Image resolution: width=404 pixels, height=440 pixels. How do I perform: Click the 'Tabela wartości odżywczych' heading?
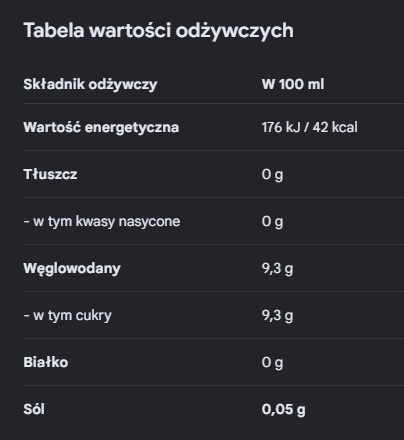pos(158,31)
